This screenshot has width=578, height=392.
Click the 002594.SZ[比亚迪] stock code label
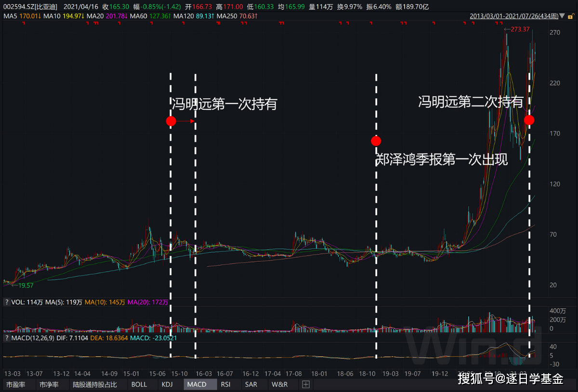(x=29, y=7)
